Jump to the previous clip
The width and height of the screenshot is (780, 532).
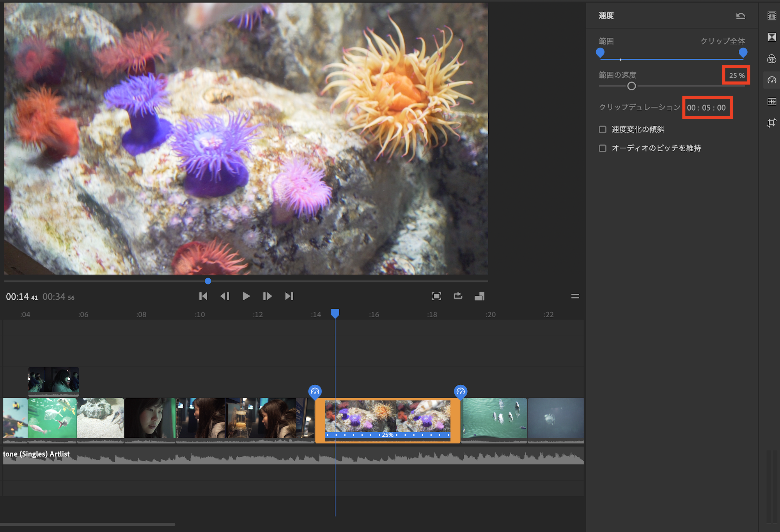point(203,296)
